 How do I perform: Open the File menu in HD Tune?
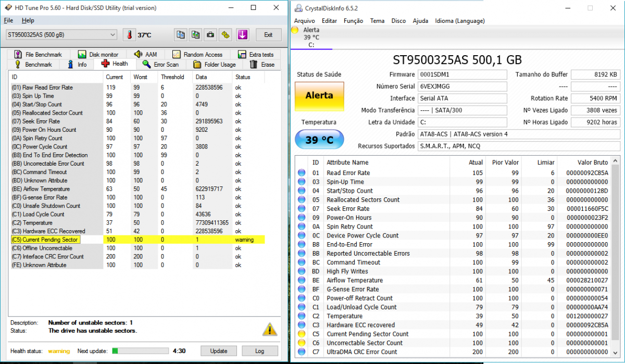[x=8, y=20]
